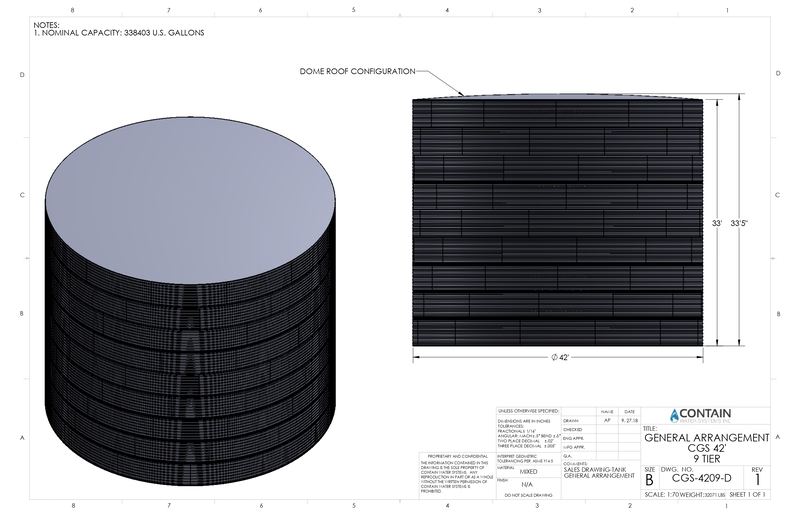
Task: Select the "CGS 42'" title line
Action: [707, 449]
